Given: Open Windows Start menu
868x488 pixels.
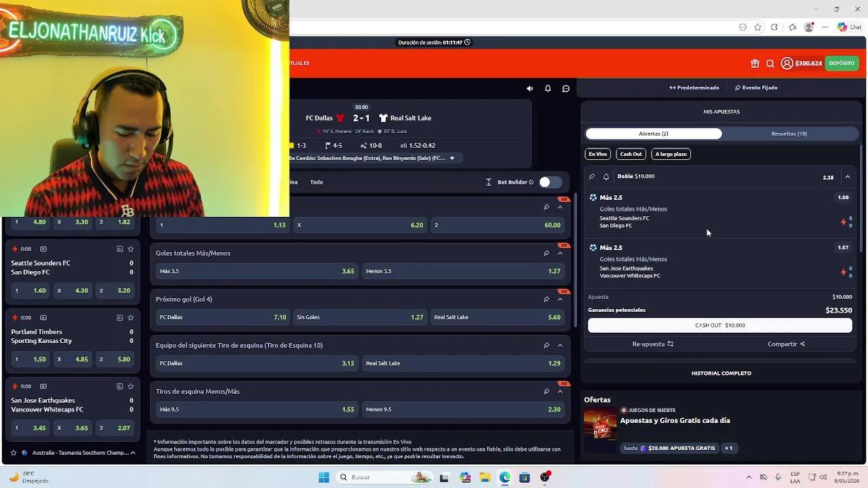Looking at the screenshot, I should 323,477.
